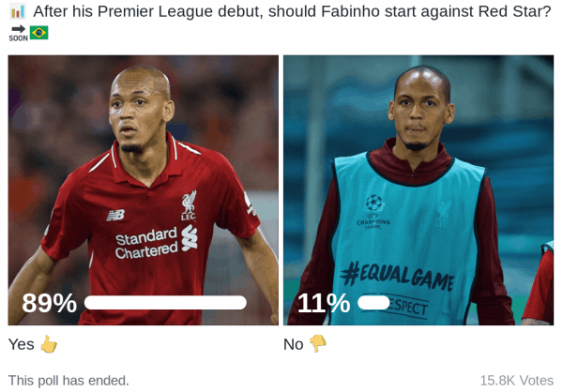The width and height of the screenshot is (563, 392).
Task: Click the LFC crest on the red shirt
Action: tap(189, 205)
